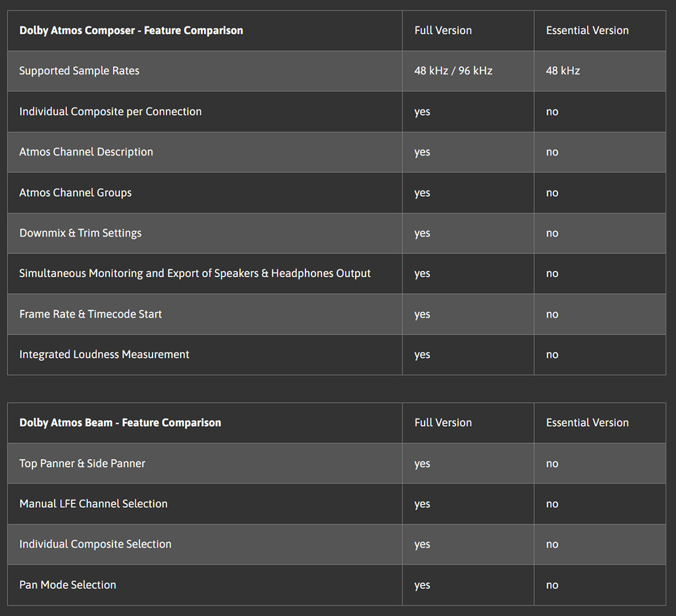
Task: Click Pan Mode Selection row label
Action: pyautogui.click(x=68, y=585)
